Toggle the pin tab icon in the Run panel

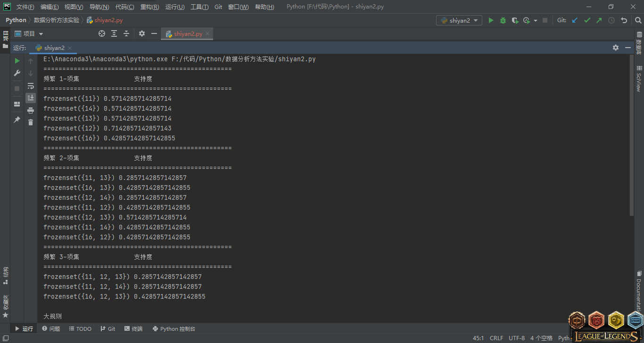pyautogui.click(x=17, y=120)
